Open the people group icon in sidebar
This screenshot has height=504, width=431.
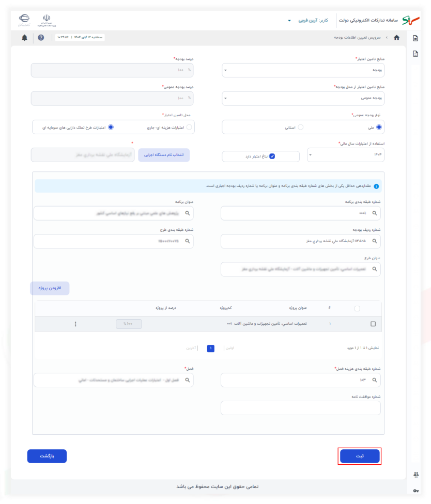[416, 475]
